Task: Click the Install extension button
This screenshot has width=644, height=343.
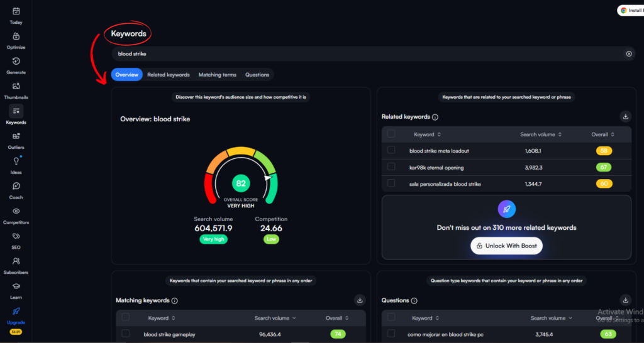Action: click(x=630, y=11)
